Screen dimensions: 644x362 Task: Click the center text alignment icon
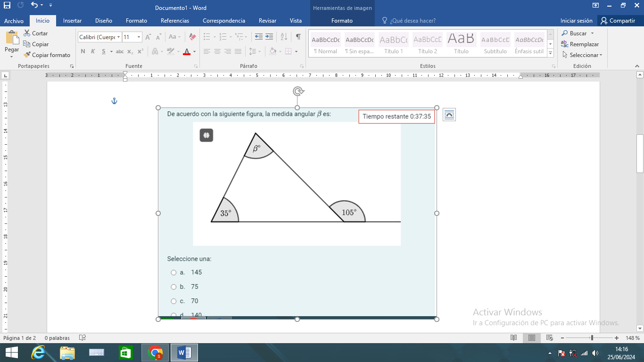pyautogui.click(x=217, y=51)
